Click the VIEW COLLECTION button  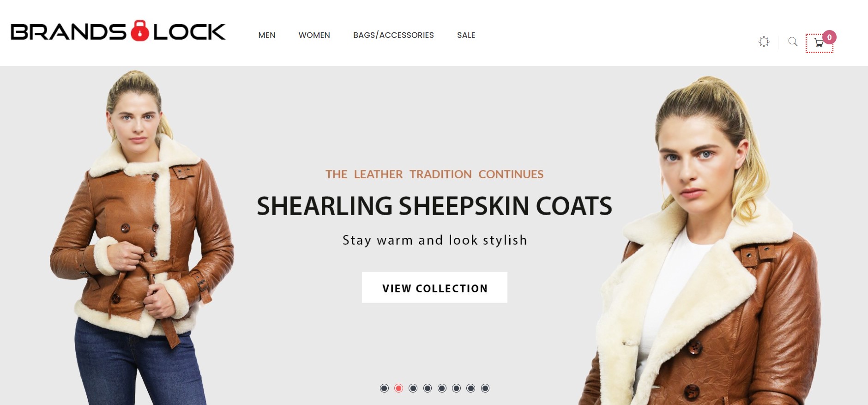point(434,287)
